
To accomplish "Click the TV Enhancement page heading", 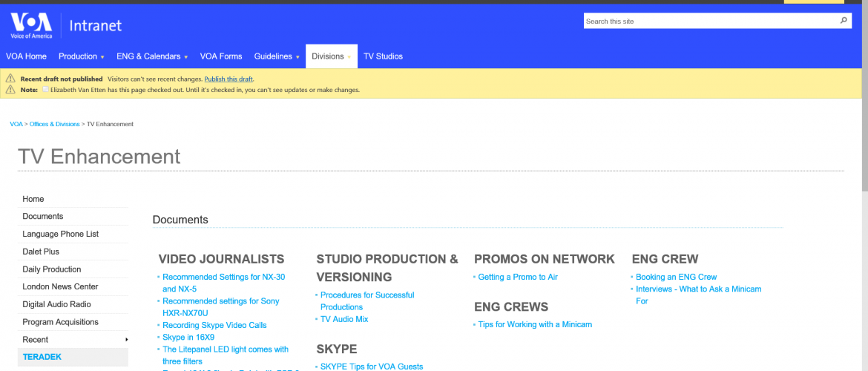I will (x=99, y=157).
